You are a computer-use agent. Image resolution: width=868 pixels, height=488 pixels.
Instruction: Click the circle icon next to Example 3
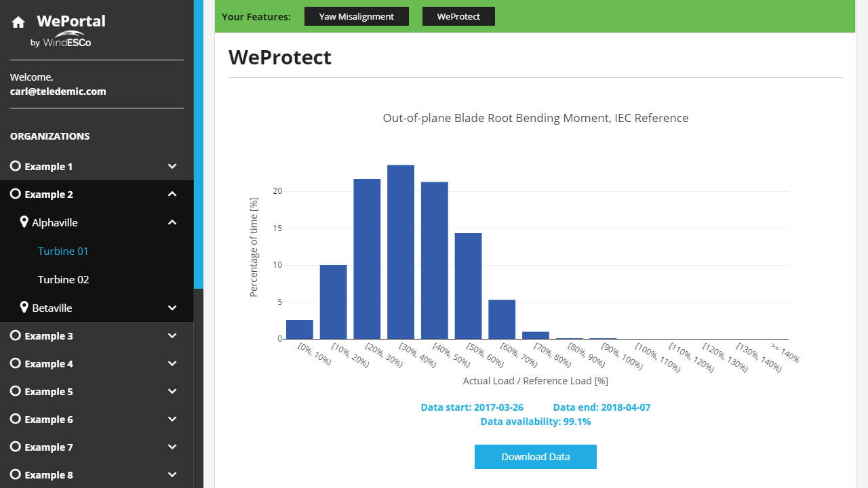[x=16, y=335]
